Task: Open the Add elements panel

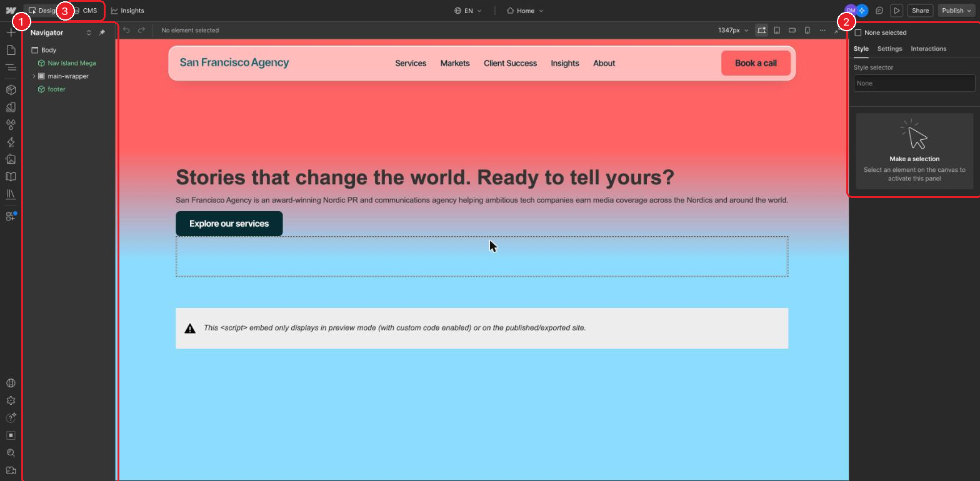Action: pos(11,32)
